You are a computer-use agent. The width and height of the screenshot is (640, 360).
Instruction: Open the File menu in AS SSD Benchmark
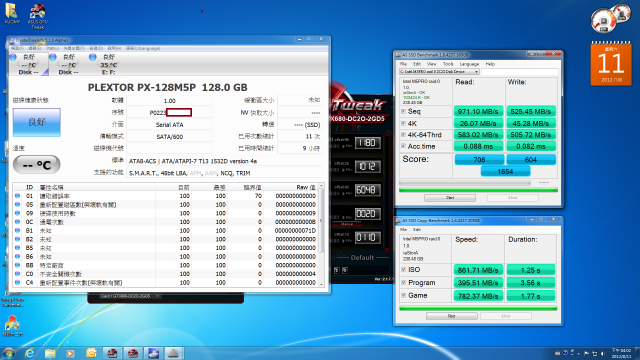click(403, 64)
